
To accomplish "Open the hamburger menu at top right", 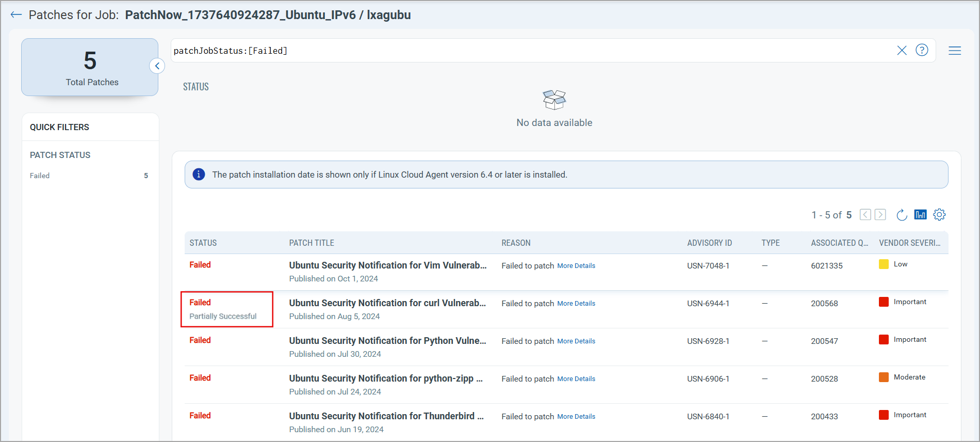I will (x=955, y=51).
